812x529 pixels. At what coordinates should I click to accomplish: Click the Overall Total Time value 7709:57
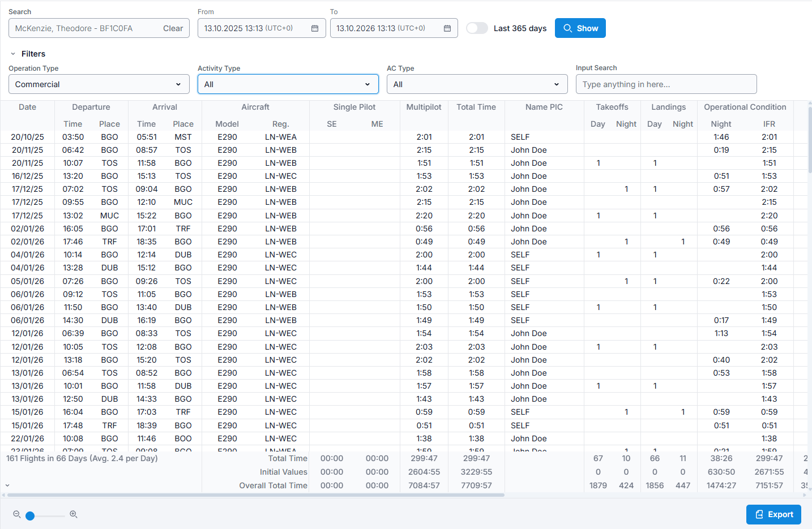pyautogui.click(x=476, y=485)
